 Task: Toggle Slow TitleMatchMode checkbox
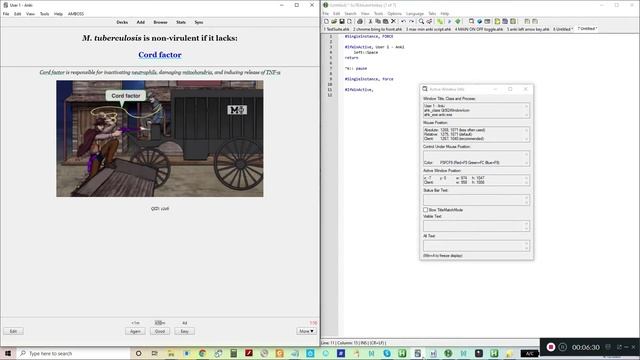(x=425, y=210)
